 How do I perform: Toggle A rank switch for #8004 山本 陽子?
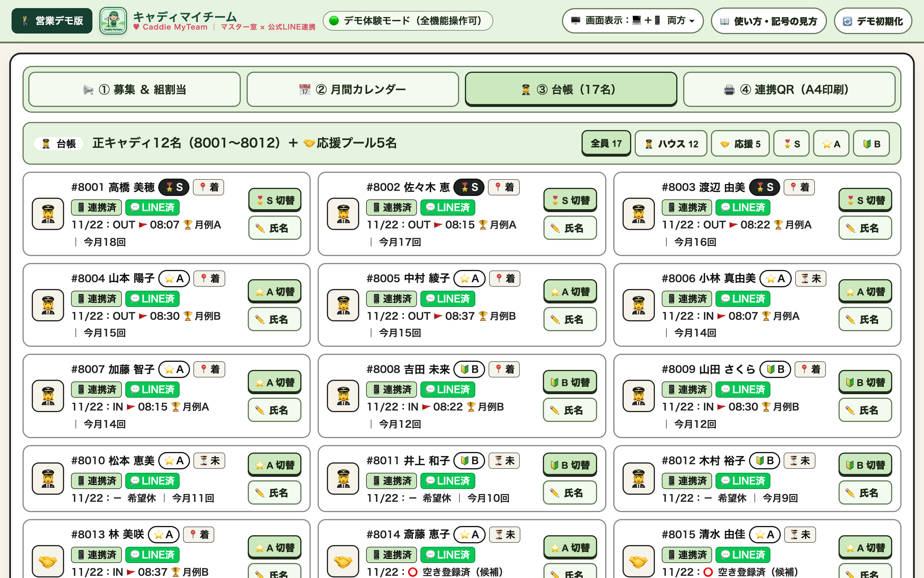275,291
